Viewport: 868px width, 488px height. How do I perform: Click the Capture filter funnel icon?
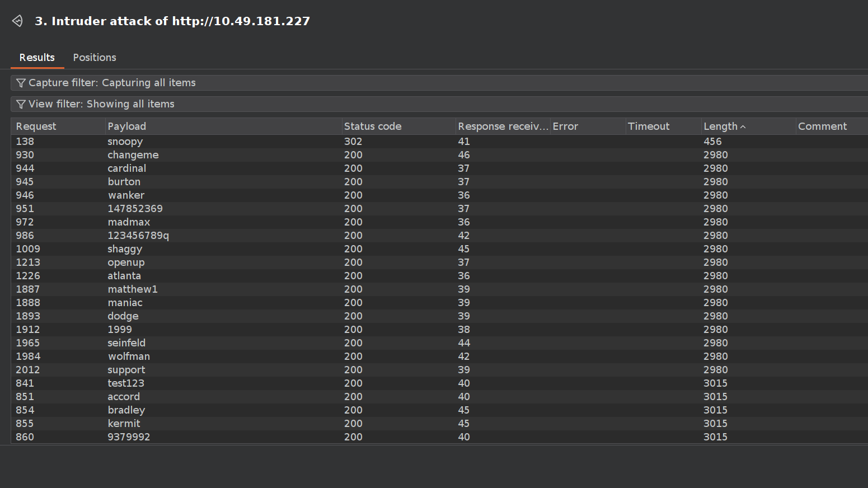[21, 83]
